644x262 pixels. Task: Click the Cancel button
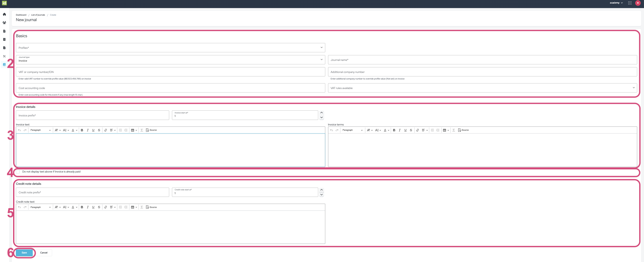pos(44,253)
